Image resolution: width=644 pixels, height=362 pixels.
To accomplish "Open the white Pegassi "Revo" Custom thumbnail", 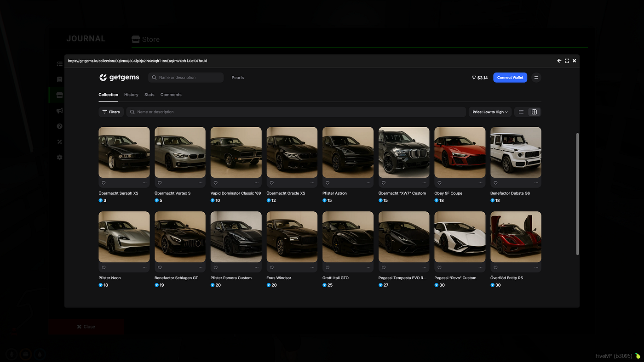I will (460, 237).
